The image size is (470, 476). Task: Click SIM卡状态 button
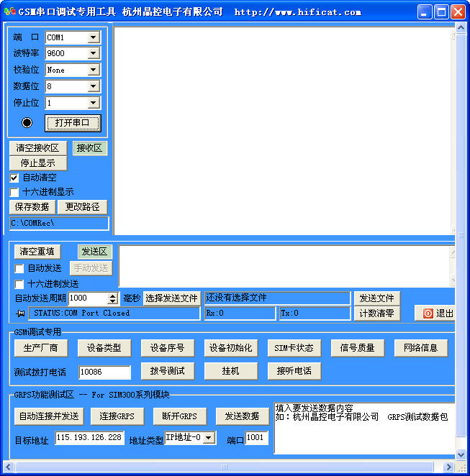[294, 348]
